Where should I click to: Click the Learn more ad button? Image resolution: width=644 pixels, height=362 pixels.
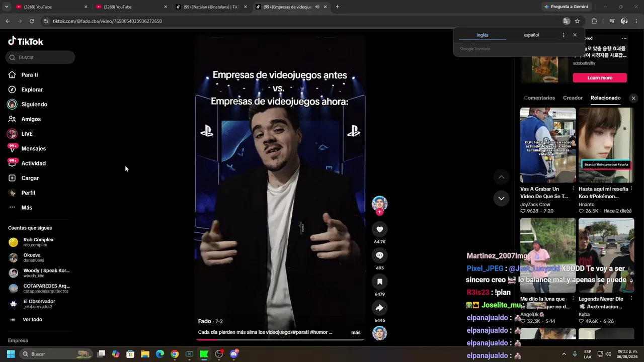point(600,78)
